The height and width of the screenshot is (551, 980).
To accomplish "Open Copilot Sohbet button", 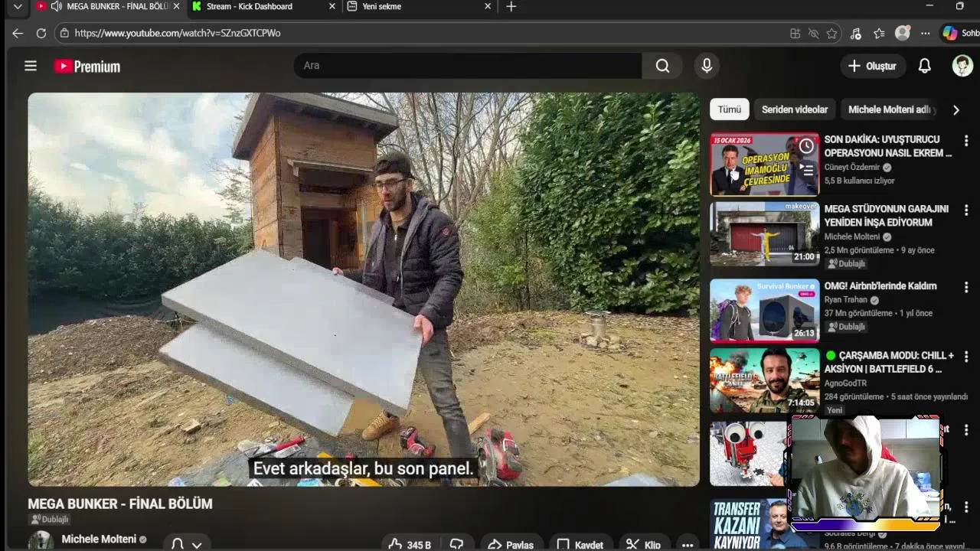I will (x=962, y=34).
